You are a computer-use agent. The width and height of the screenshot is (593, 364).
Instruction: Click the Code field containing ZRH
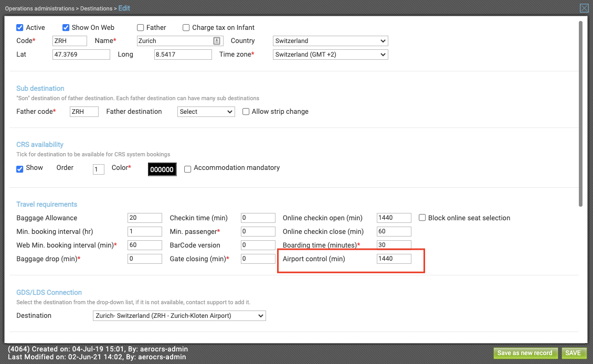coord(70,41)
